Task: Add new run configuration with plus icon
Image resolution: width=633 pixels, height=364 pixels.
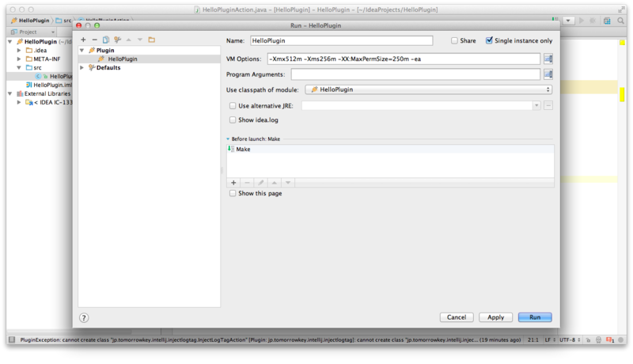Action: tap(83, 40)
